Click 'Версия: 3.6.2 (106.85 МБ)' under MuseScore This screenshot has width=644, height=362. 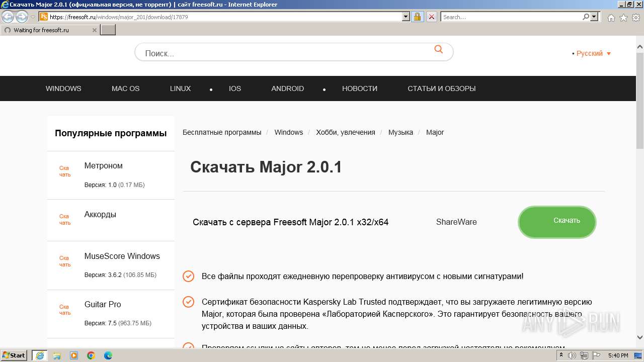coord(120,275)
